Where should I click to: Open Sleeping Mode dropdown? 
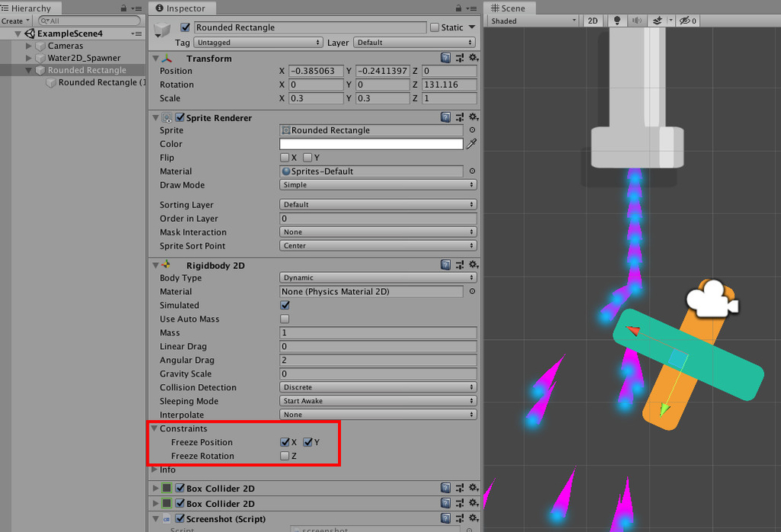click(378, 401)
